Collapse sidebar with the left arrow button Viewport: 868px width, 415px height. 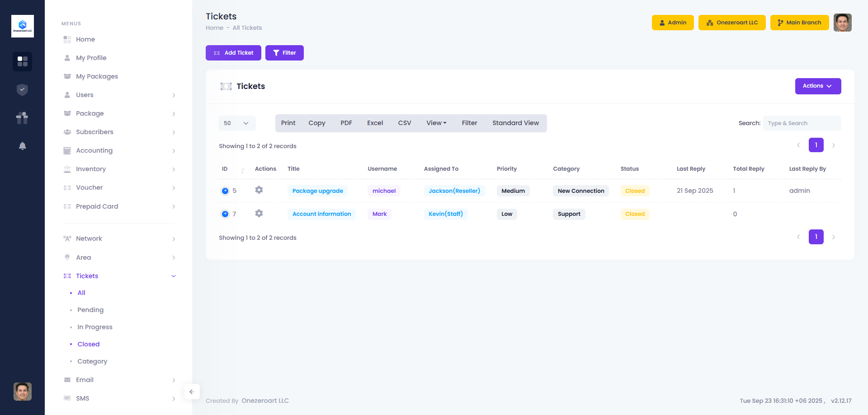pos(192,392)
